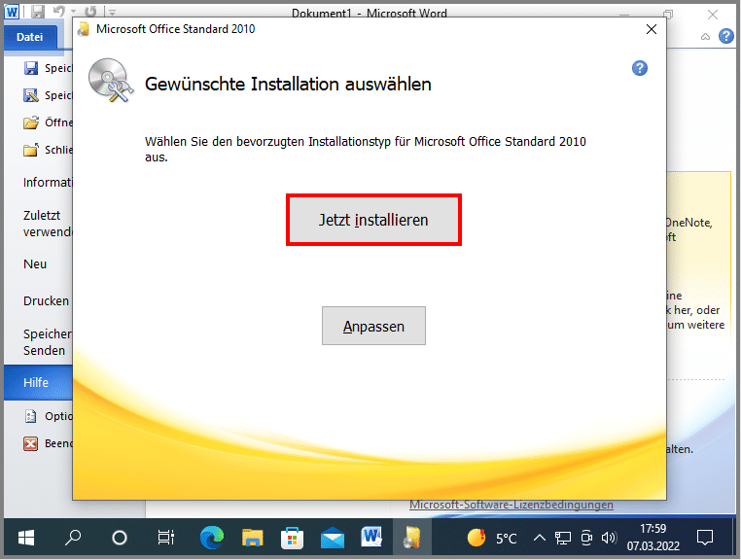The width and height of the screenshot is (741, 560).
Task: Select Neu in the backstage menu
Action: click(35, 263)
